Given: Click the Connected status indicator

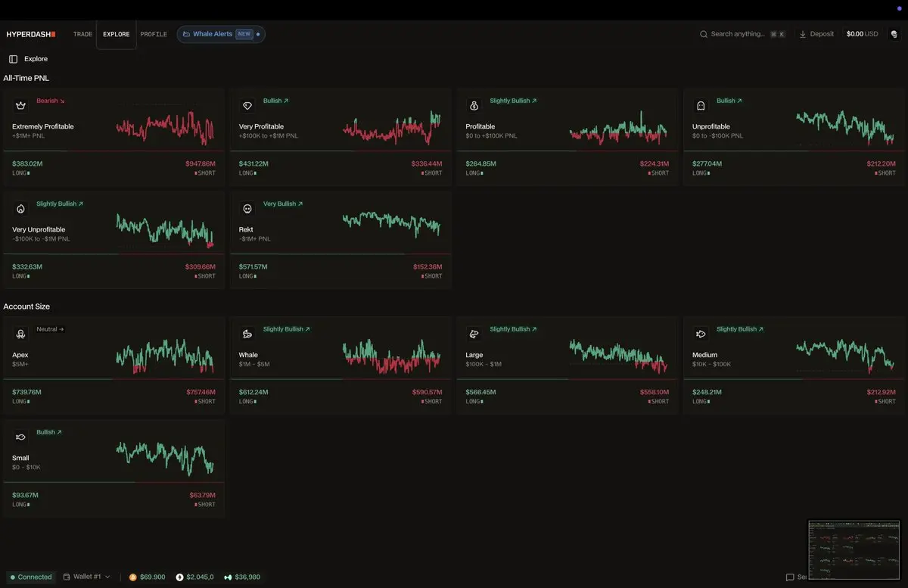Looking at the screenshot, I should click(31, 577).
